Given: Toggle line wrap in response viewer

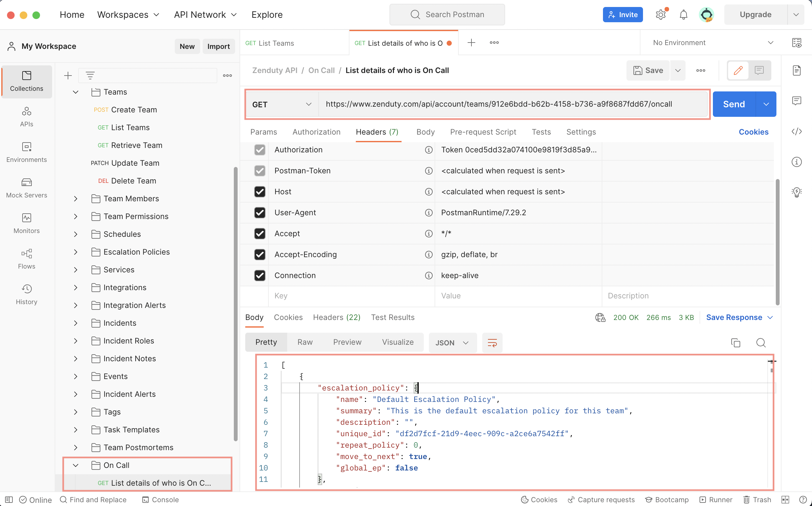Looking at the screenshot, I should [492, 343].
